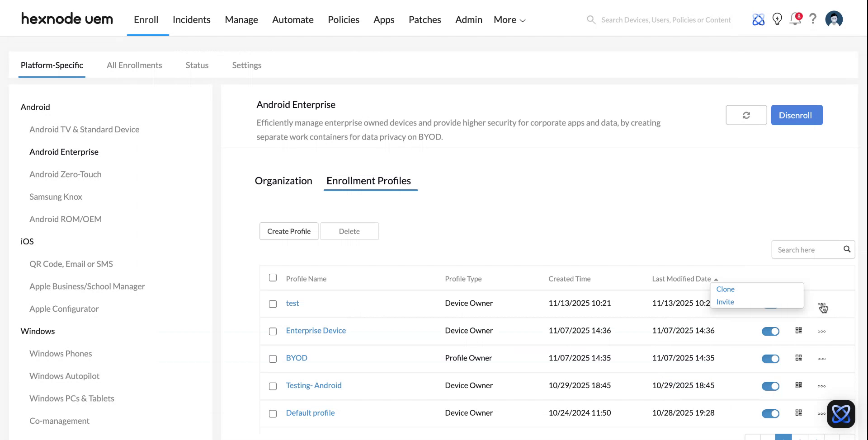Click the Hexnode Genie icon in top bar
Viewport: 868px width, 440px height.
pyautogui.click(x=759, y=19)
